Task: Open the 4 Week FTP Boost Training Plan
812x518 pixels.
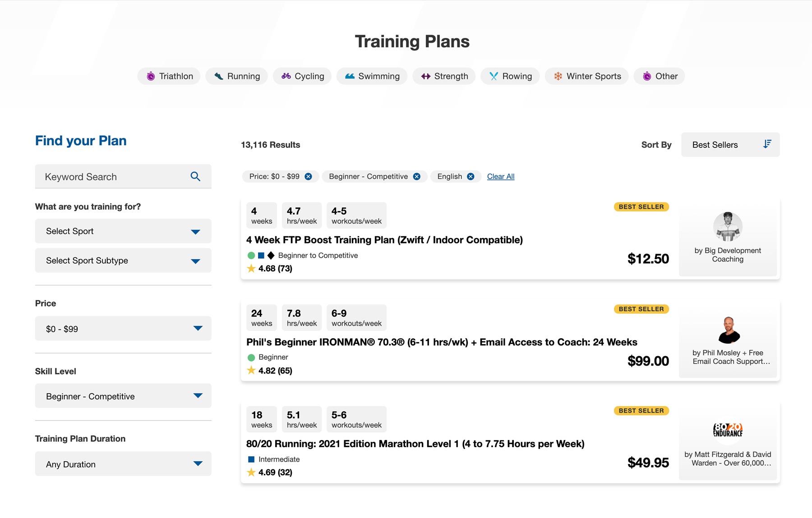Action: [x=384, y=240]
